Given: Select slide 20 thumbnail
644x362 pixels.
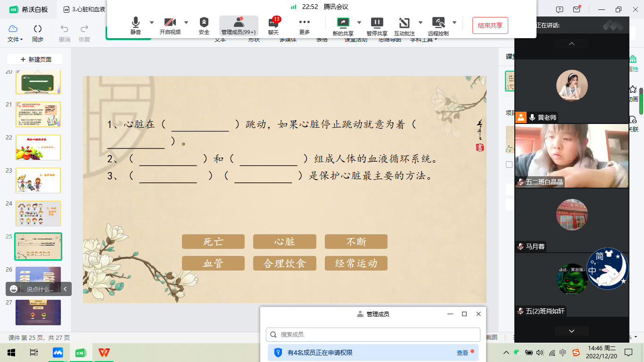Looking at the screenshot, I should pyautogui.click(x=38, y=82).
